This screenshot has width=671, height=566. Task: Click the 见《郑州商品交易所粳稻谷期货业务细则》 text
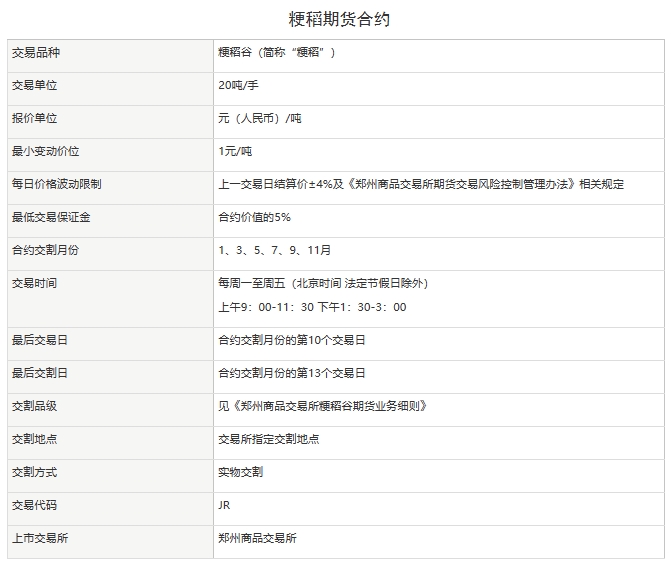point(323,406)
